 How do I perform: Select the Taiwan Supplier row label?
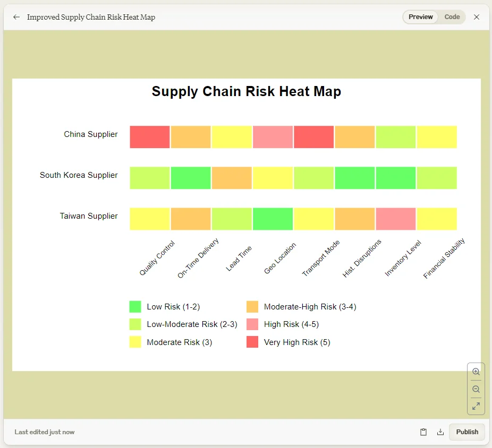(x=89, y=216)
